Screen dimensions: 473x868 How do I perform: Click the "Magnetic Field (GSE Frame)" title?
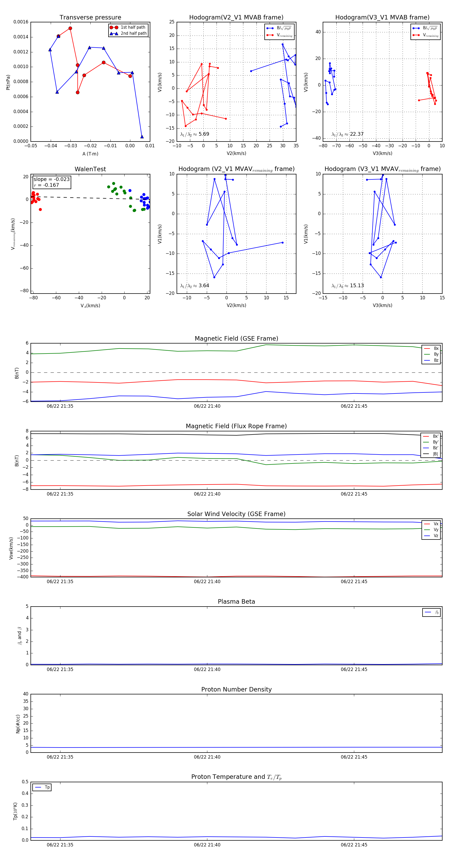tap(236, 339)
